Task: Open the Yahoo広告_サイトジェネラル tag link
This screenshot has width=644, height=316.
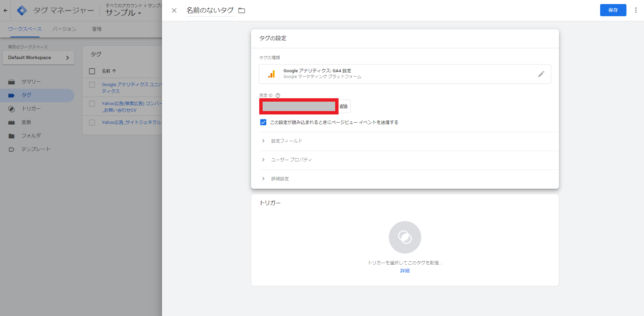Action: point(132,123)
